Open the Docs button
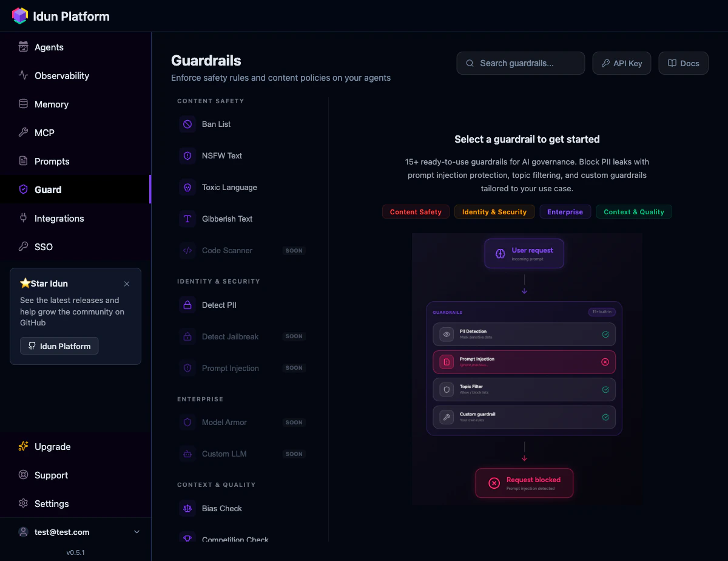Viewport: 728px width, 561px height. (x=683, y=63)
